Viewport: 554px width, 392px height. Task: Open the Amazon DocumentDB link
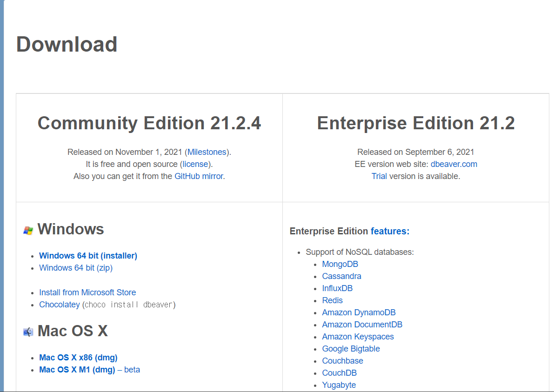(x=362, y=325)
